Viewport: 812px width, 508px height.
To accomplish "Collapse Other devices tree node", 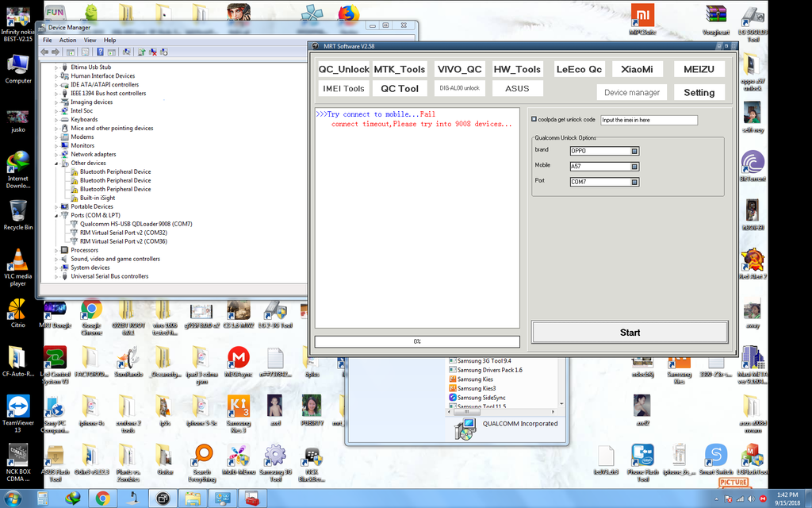I will pyautogui.click(x=56, y=164).
